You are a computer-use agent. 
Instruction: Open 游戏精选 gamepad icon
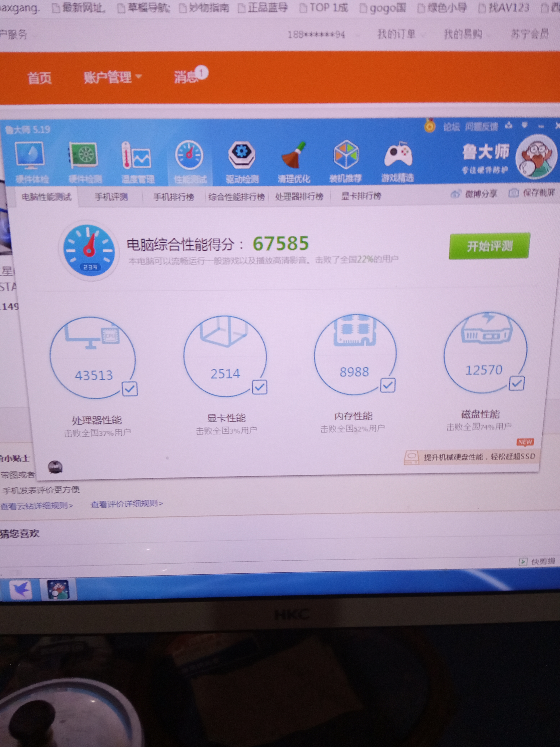tap(398, 161)
